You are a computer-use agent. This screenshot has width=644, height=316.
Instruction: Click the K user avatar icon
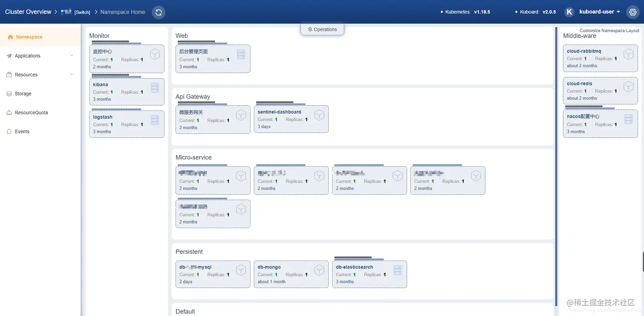coord(569,12)
